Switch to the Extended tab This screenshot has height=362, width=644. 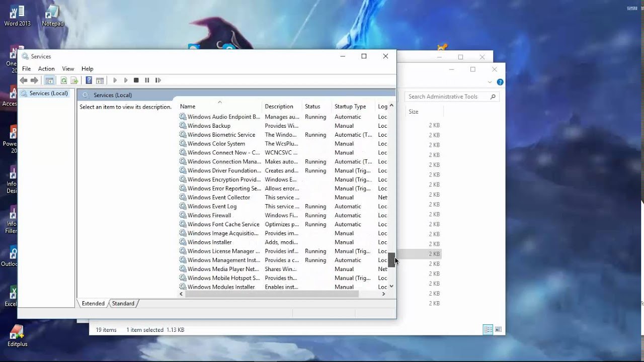tap(93, 304)
